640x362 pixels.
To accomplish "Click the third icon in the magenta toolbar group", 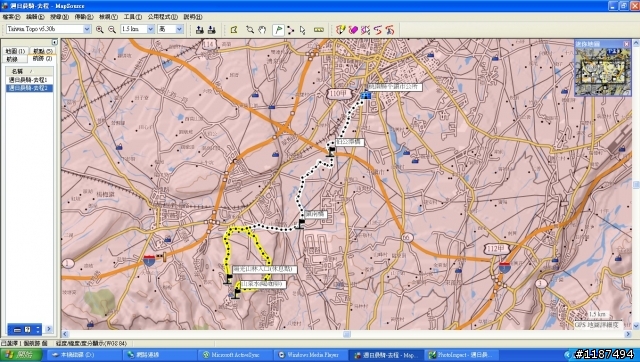I will [365, 29].
